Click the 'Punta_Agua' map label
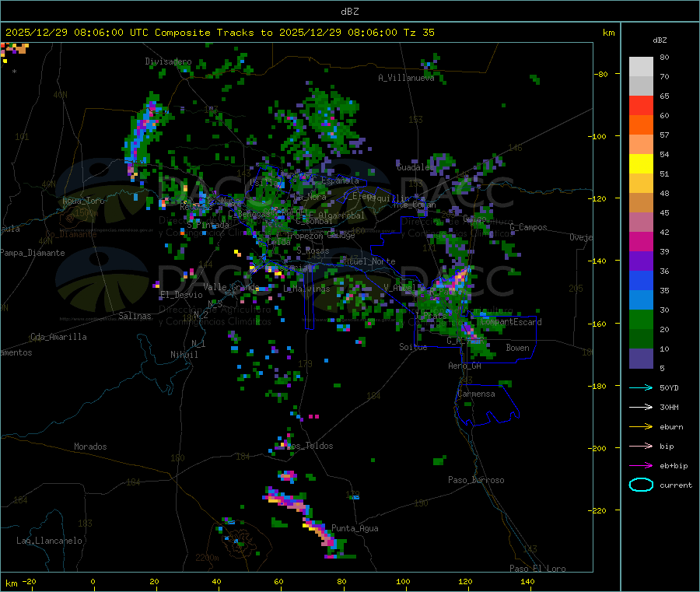 355,528
